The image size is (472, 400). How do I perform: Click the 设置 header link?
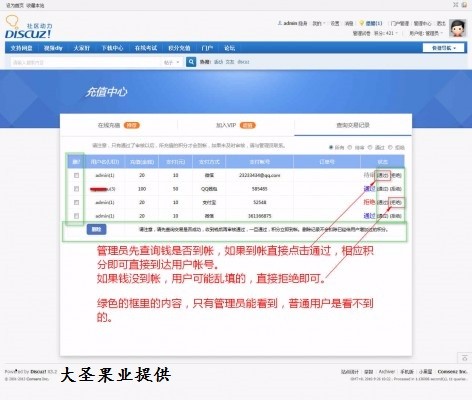pos(335,23)
